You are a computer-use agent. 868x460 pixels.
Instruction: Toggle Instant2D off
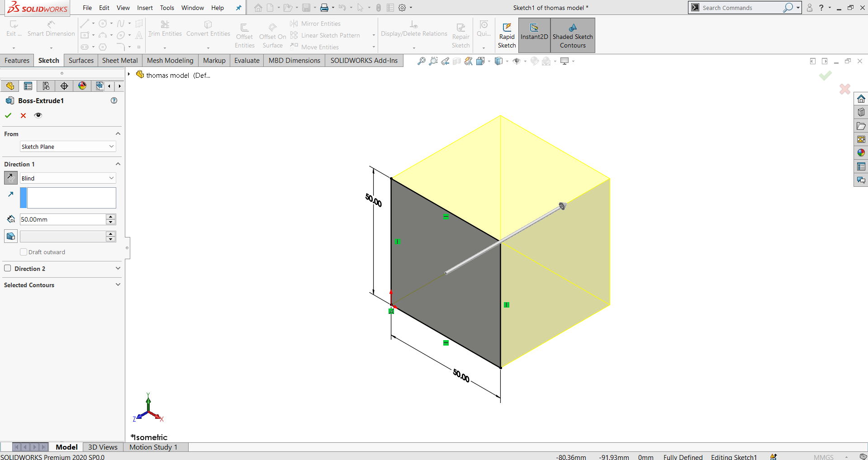(x=534, y=35)
